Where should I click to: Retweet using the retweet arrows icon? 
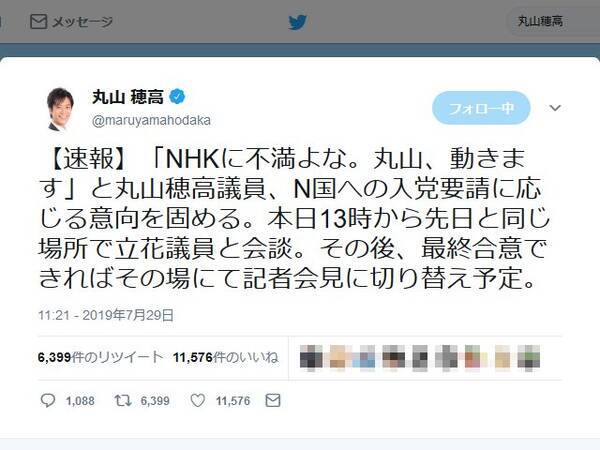(123, 401)
